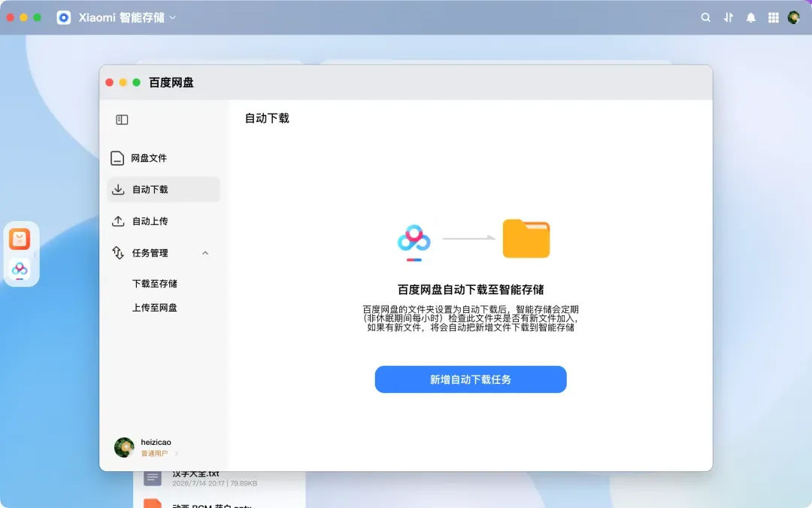Collapse the 任务管理 section chevron
The image size is (812, 508).
(x=205, y=253)
